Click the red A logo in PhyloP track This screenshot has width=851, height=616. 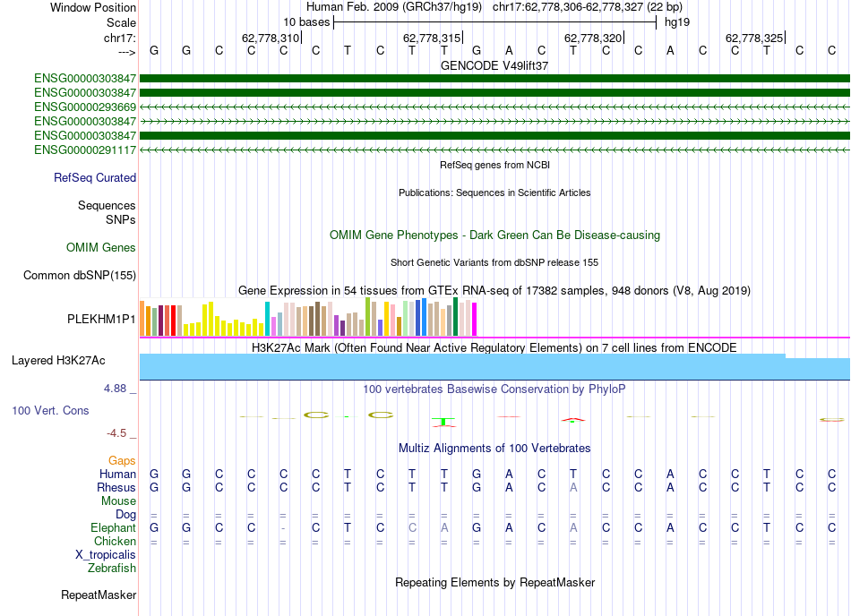[x=573, y=420]
